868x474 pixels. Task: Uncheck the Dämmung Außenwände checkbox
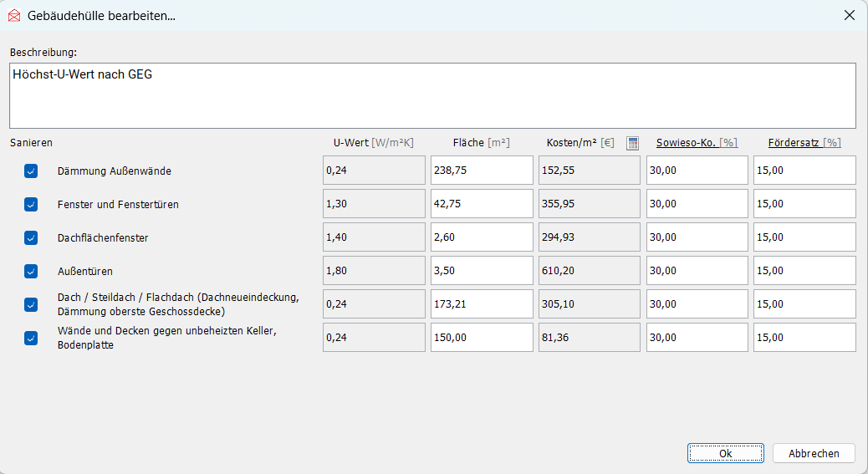point(31,171)
